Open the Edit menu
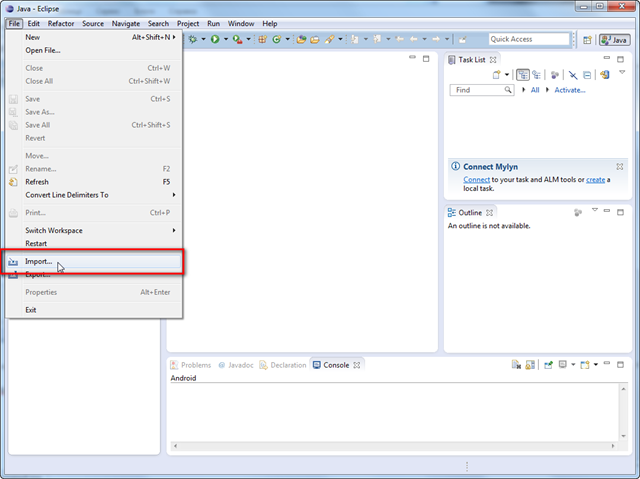640x479 pixels. click(x=33, y=24)
